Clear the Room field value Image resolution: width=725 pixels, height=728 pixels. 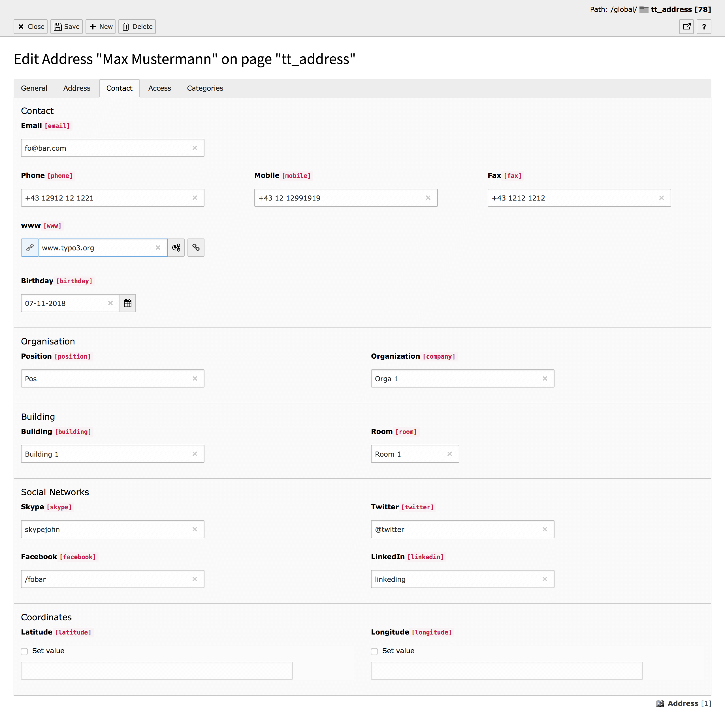[449, 454]
